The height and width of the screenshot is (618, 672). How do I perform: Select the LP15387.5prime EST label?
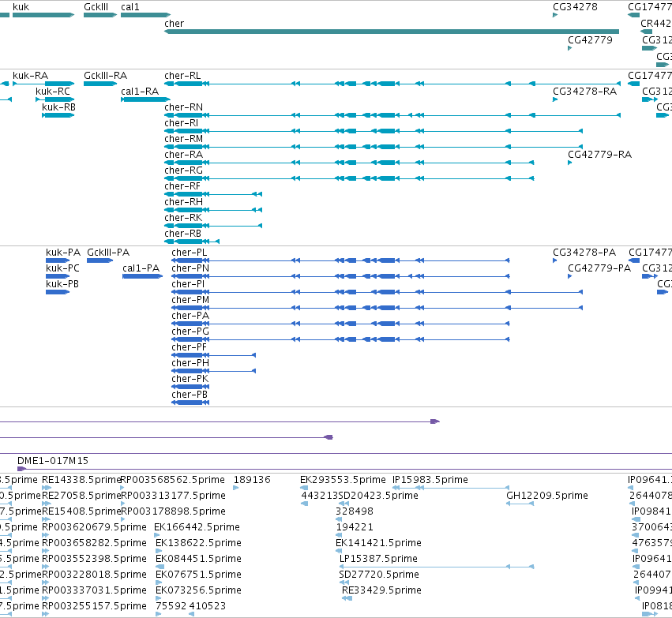click(378, 559)
